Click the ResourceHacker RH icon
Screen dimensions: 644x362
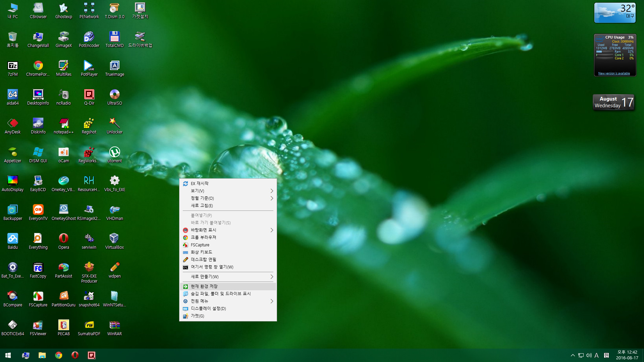click(89, 184)
